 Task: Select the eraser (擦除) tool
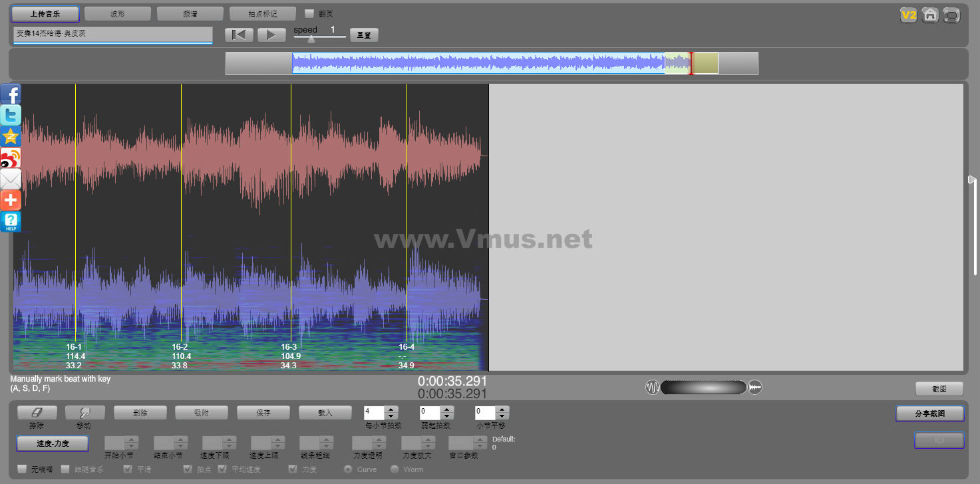point(37,413)
